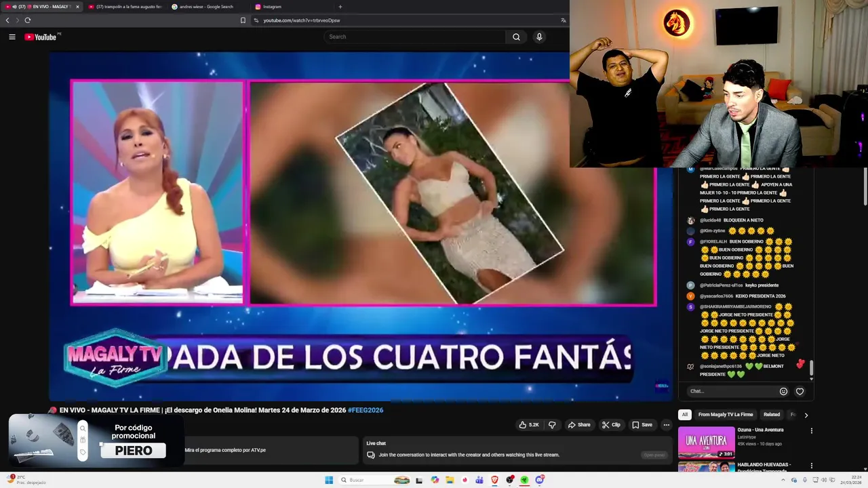Select the Related filter chip

[772, 414]
